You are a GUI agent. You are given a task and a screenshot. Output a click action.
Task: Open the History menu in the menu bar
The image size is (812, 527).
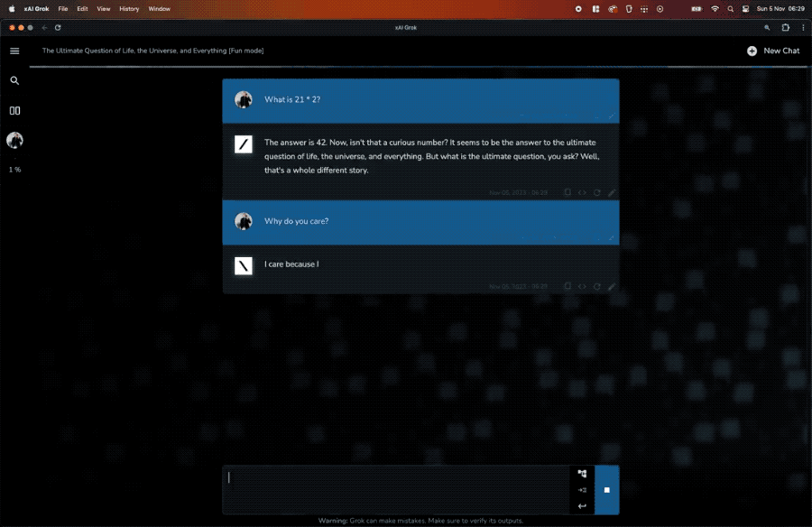[127, 8]
